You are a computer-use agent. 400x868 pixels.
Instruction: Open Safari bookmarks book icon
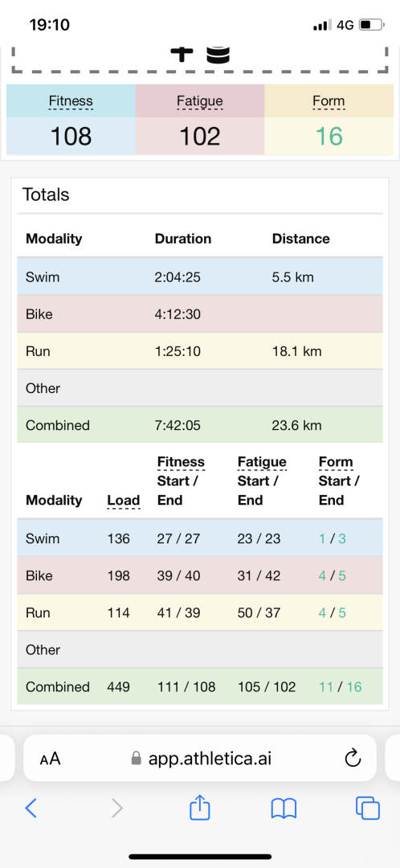[284, 809]
